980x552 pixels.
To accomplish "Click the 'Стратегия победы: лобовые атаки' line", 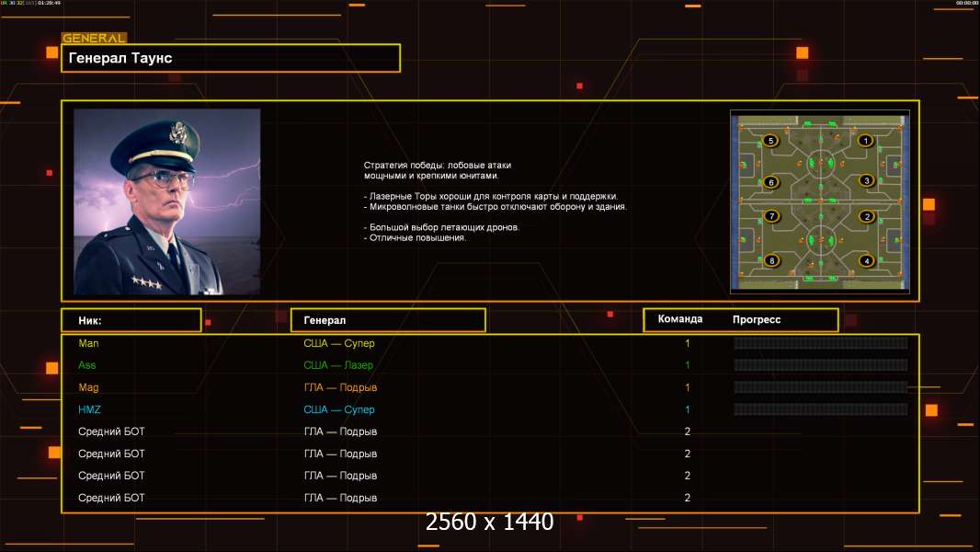I will 438,165.
